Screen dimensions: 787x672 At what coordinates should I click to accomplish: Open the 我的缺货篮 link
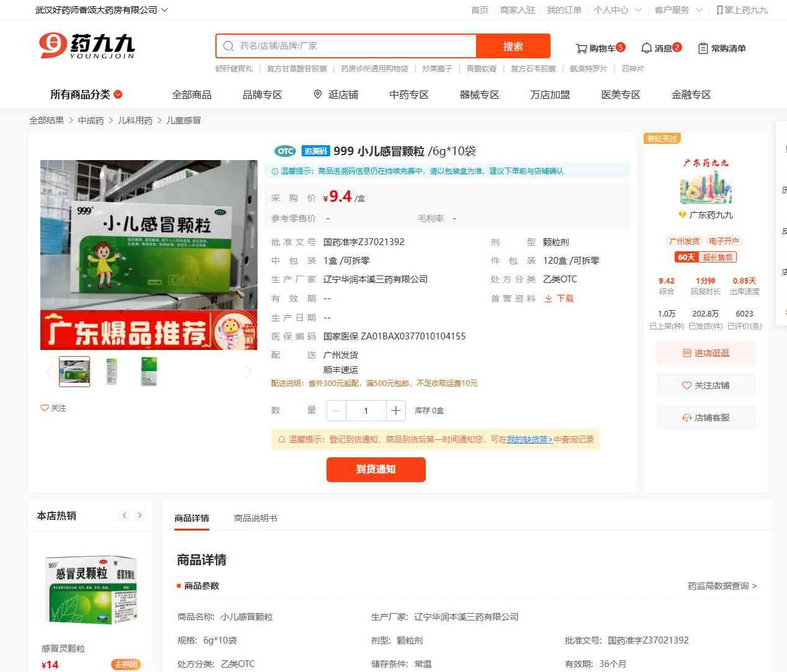pos(529,439)
